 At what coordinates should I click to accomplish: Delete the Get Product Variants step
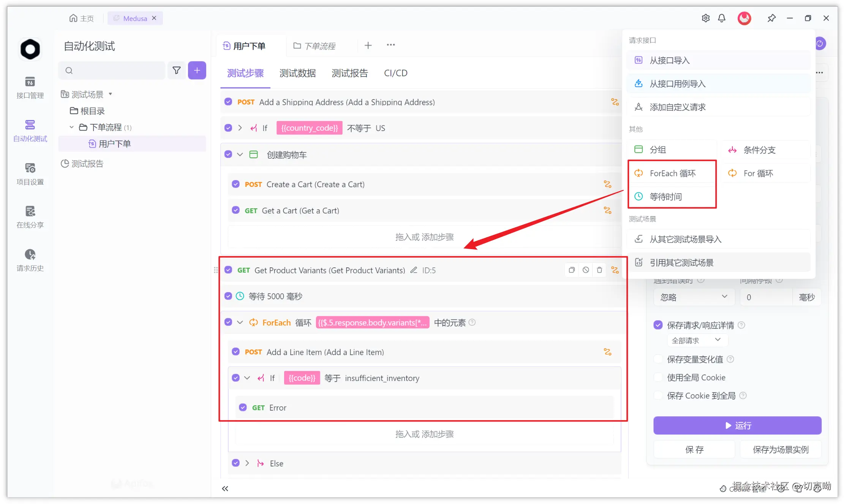[599, 270]
